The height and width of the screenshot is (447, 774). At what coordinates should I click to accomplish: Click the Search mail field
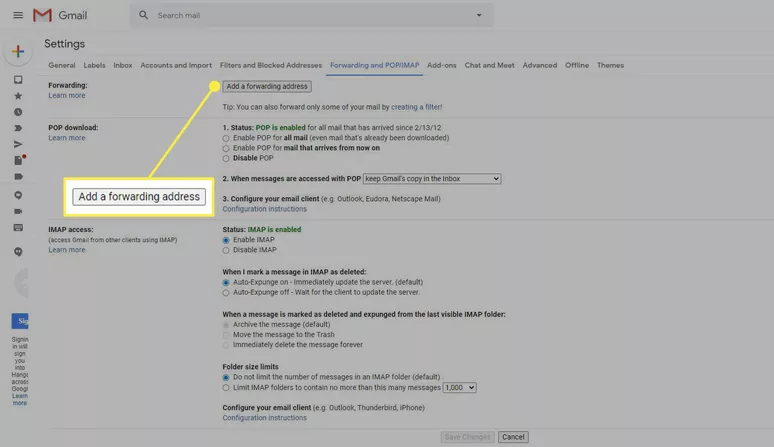(314, 15)
